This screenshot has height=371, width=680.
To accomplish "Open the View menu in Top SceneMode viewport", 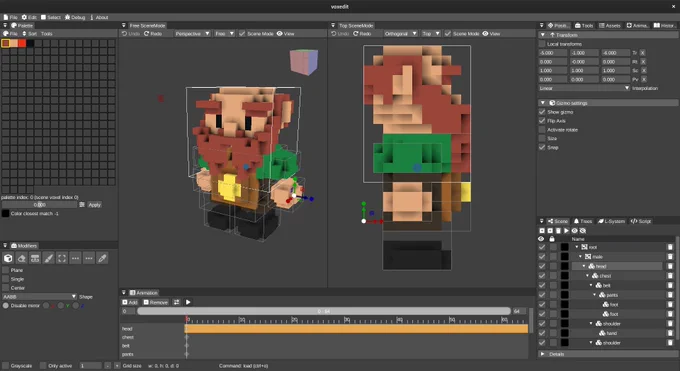I will 491,33.
